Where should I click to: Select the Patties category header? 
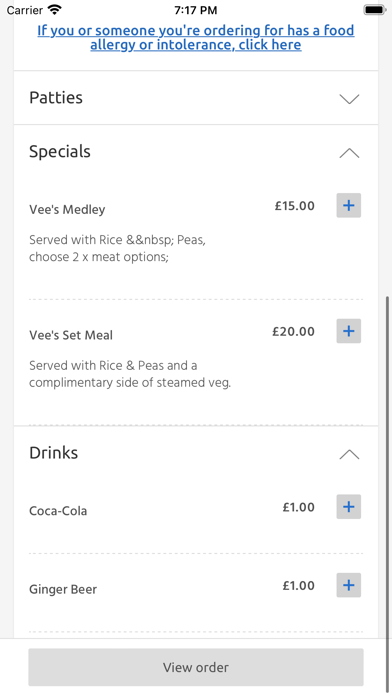point(196,98)
